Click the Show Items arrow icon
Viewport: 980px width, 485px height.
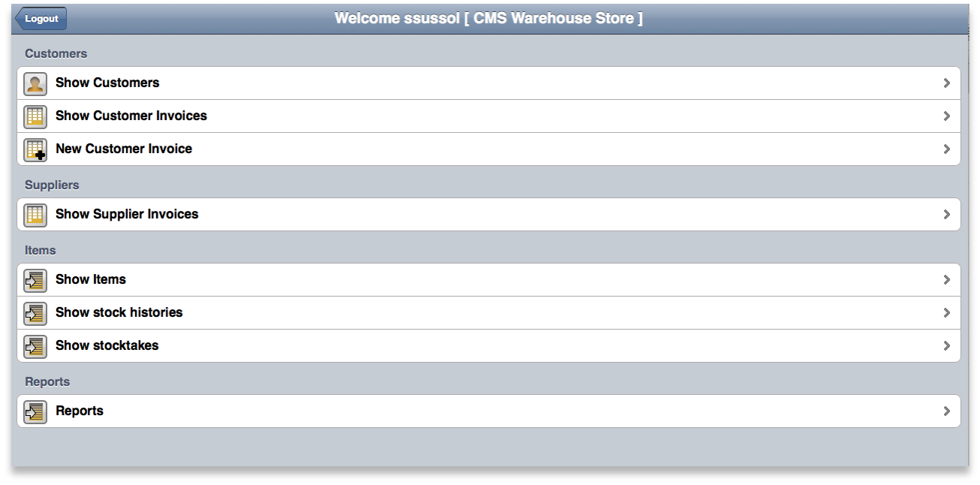(x=35, y=280)
